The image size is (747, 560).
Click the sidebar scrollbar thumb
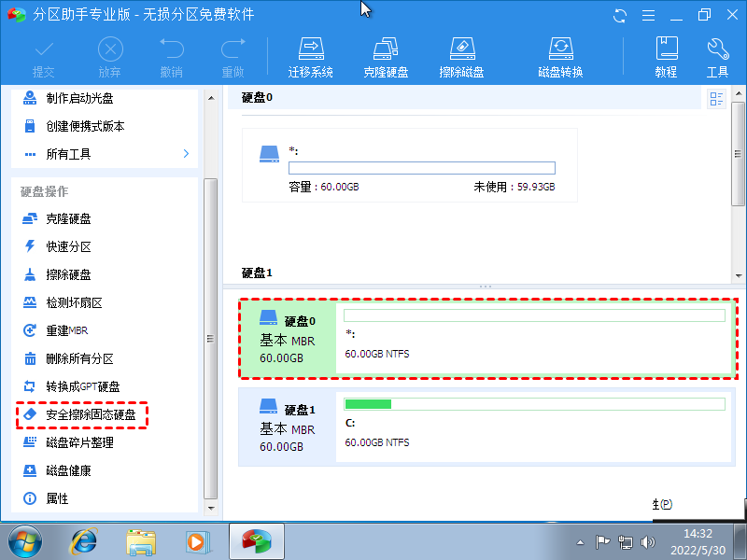211,339
